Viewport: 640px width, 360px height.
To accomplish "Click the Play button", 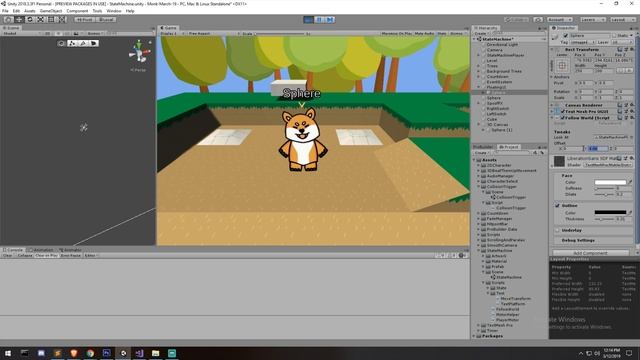I will [x=309, y=19].
